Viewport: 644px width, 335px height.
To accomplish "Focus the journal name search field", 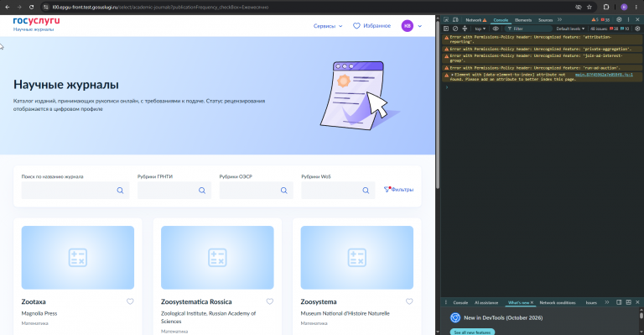I will (75, 191).
